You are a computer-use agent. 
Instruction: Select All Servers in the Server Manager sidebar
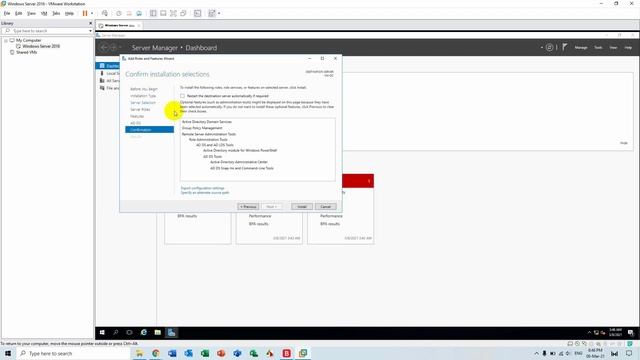tap(109, 81)
